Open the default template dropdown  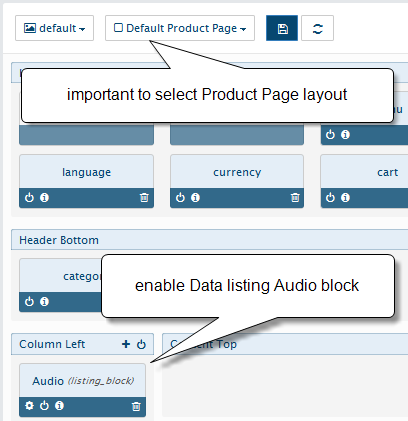[54, 28]
